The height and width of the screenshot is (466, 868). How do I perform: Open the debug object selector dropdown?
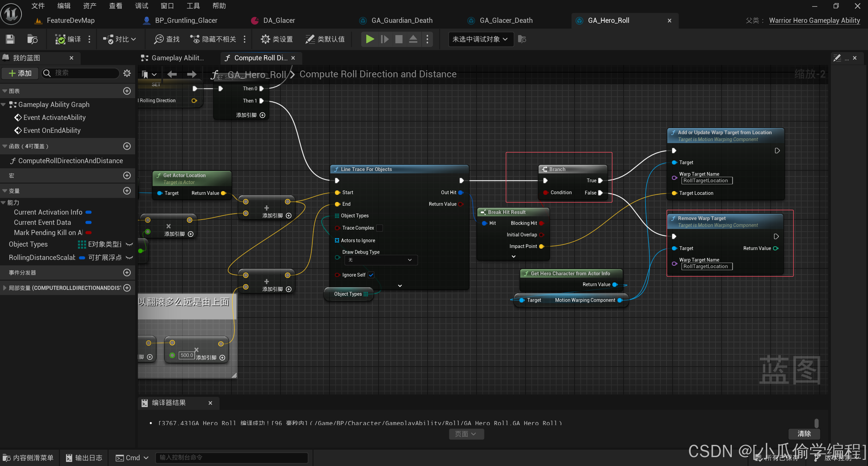click(480, 39)
